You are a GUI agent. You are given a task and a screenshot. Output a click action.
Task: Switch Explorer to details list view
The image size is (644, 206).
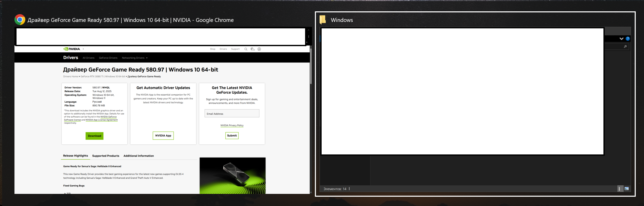click(620, 189)
